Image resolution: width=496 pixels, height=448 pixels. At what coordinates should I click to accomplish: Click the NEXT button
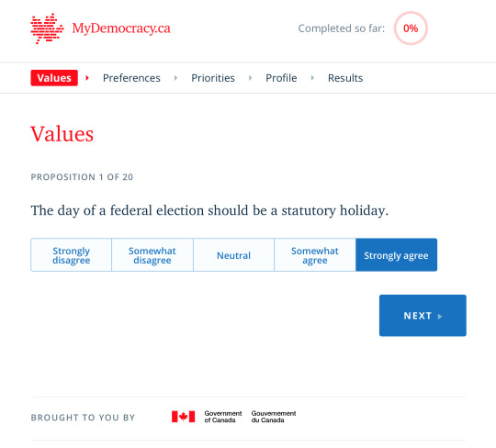(423, 316)
